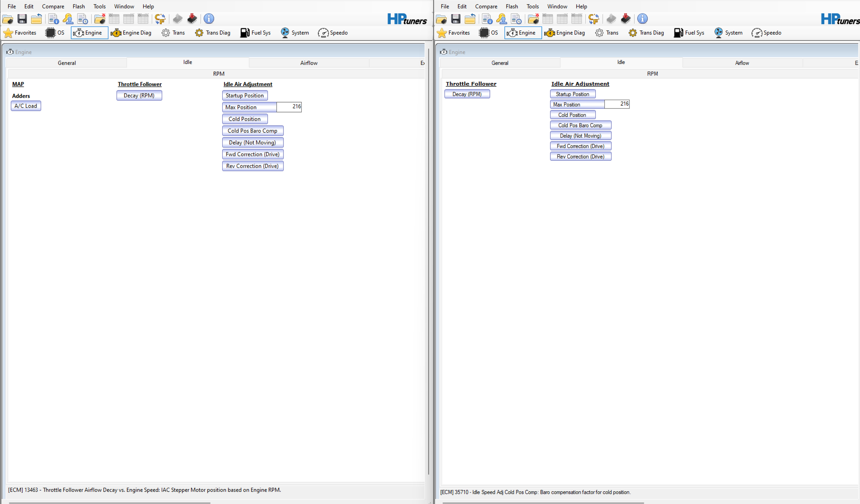Click red-arrow write chip icon in right window
Image resolution: width=860 pixels, height=504 pixels.
625,19
